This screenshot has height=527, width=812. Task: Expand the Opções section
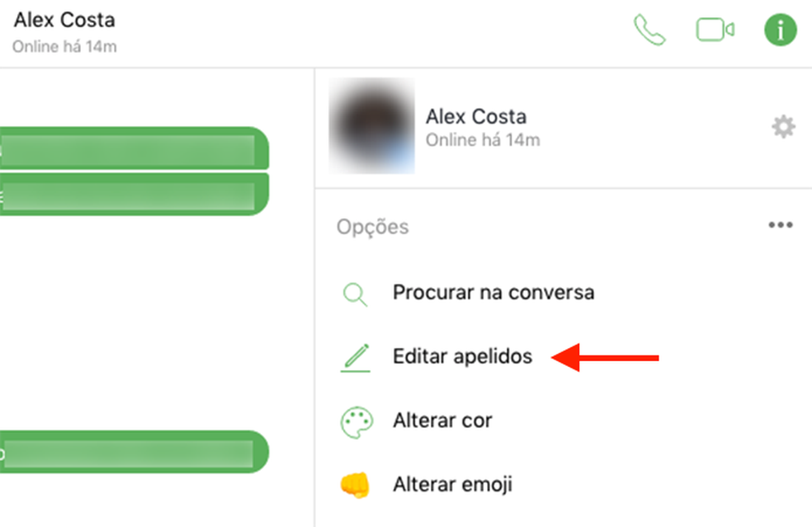(x=372, y=226)
